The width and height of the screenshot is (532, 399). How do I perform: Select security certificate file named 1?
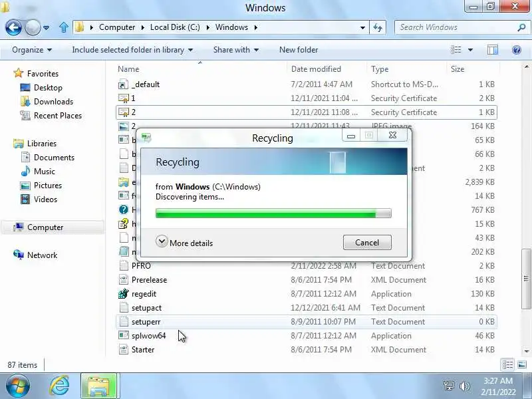click(307, 98)
